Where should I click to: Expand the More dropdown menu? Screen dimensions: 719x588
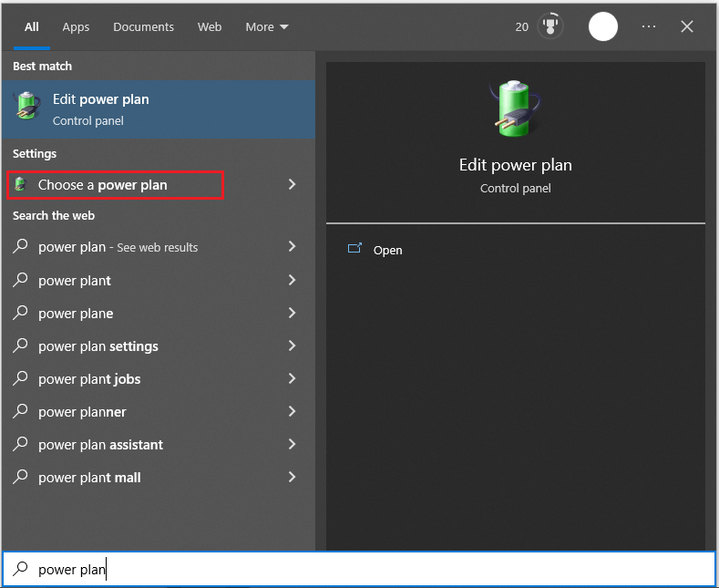click(x=267, y=27)
